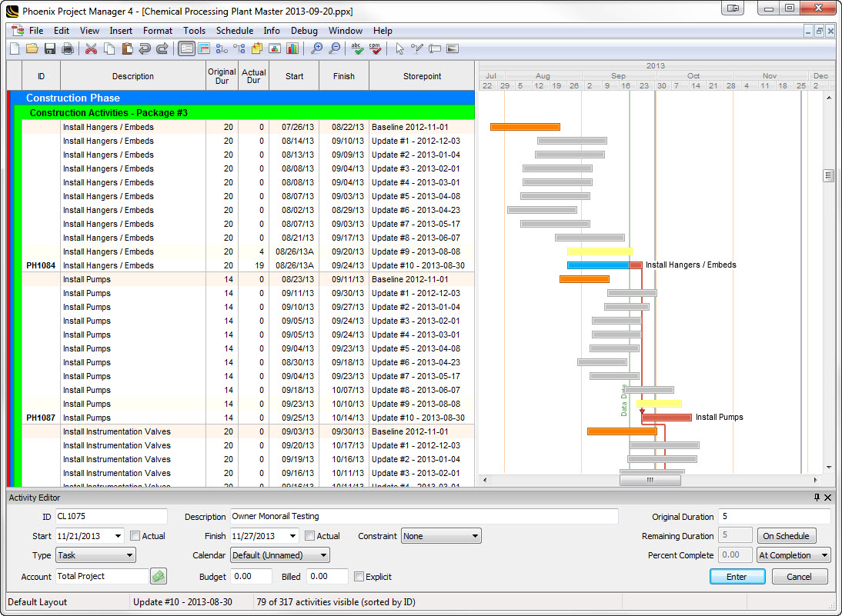The width and height of the screenshot is (842, 616).
Task: Click the Print toolbar icon
Action: pos(68,48)
